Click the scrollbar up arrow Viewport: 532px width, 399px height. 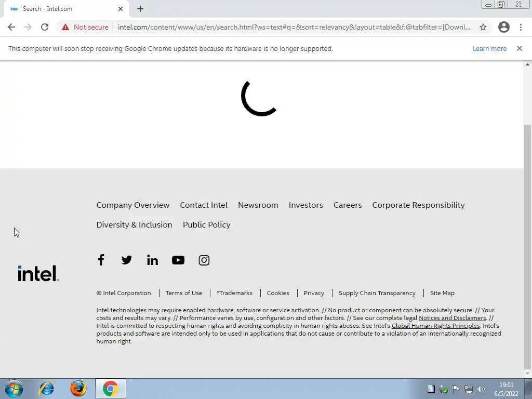click(x=527, y=64)
